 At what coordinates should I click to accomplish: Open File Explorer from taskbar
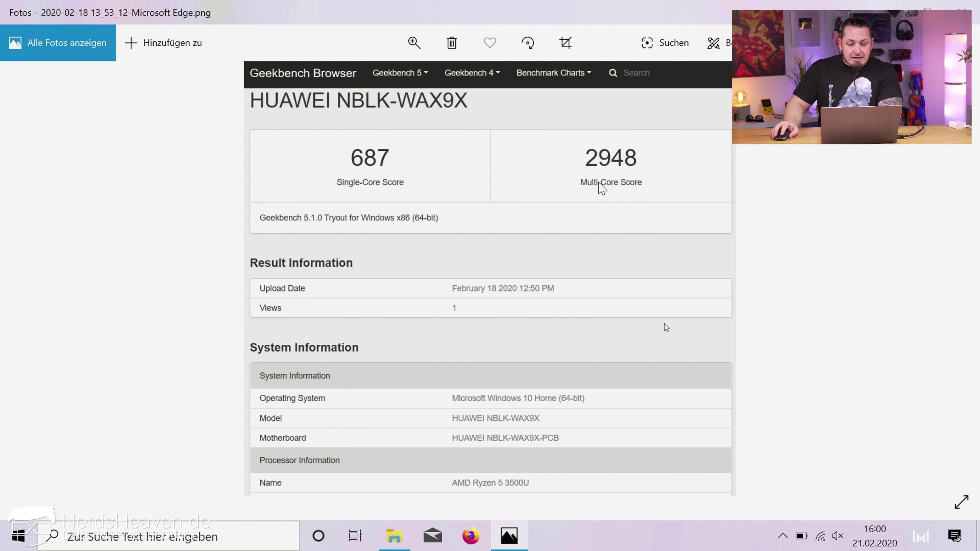[395, 536]
